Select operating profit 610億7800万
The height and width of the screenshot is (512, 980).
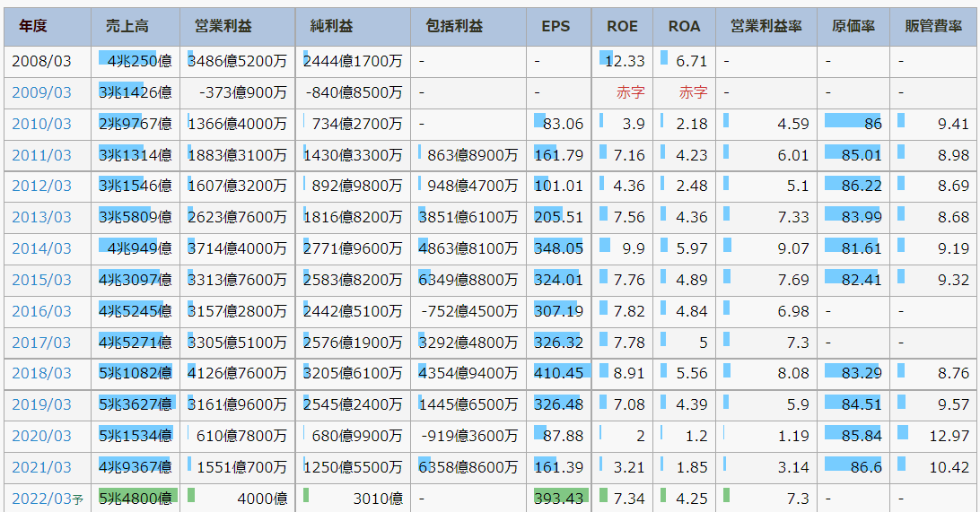[242, 436]
